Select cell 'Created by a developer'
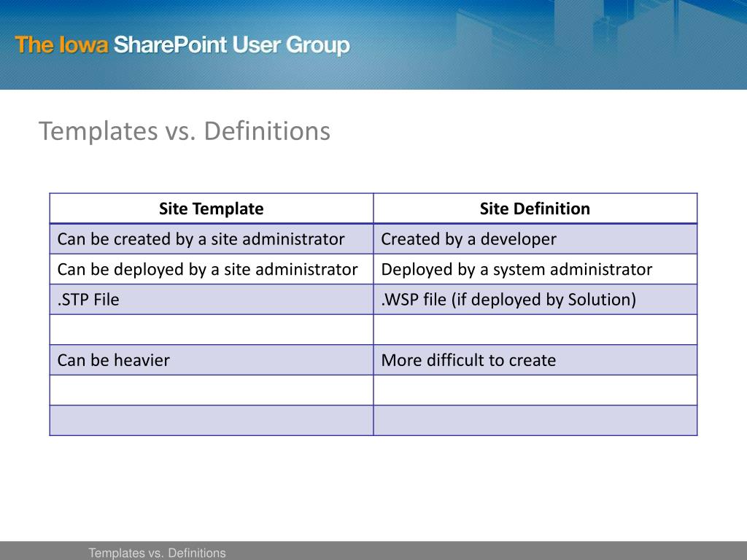The height and width of the screenshot is (560, 747). [x=535, y=239]
